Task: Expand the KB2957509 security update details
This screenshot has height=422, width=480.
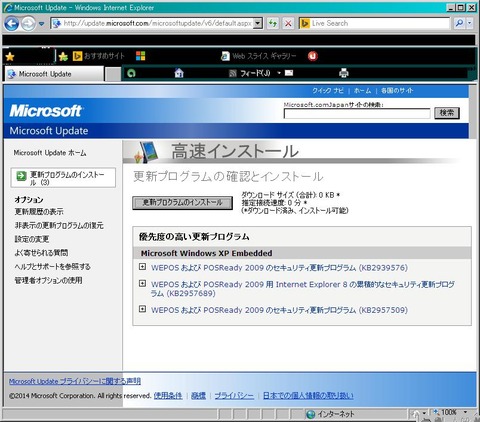Action: pyautogui.click(x=142, y=309)
